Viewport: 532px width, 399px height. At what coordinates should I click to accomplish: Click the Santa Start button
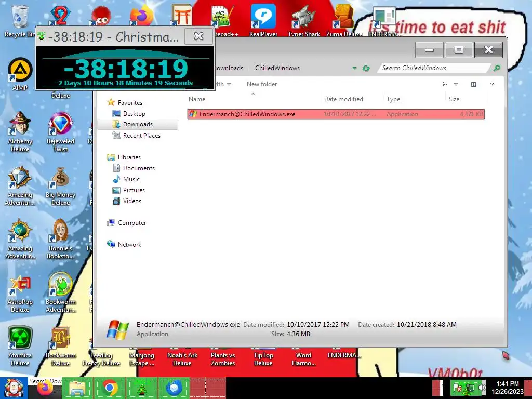click(14, 388)
